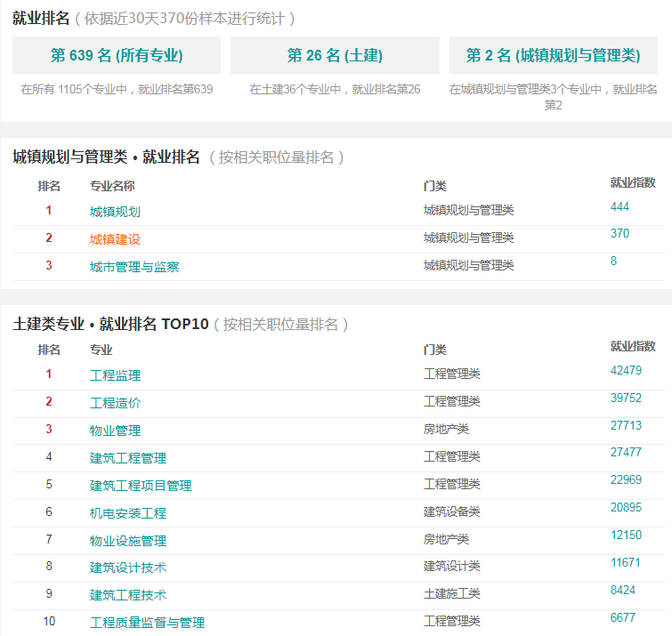The height and width of the screenshot is (636, 672).
Task: Open the 物业设施管理 major link
Action: pos(127,541)
